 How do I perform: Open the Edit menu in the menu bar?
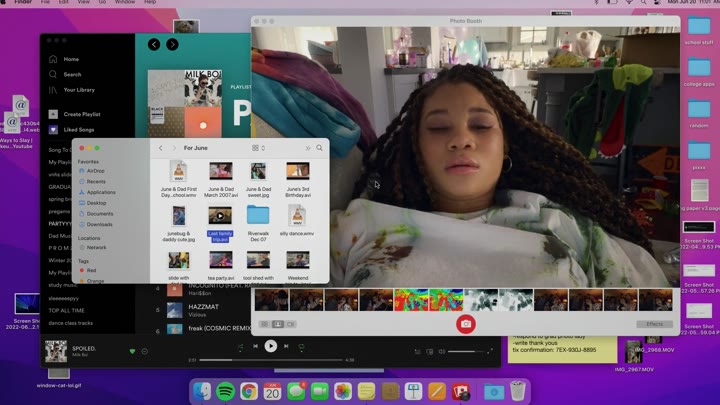click(x=64, y=3)
